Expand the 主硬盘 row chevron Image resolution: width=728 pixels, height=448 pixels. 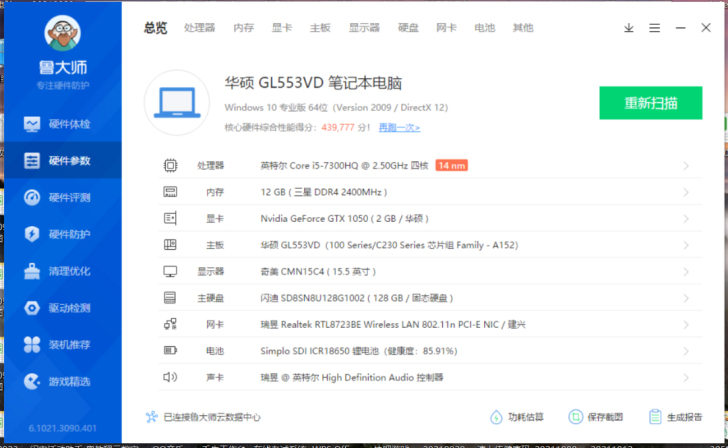click(686, 298)
